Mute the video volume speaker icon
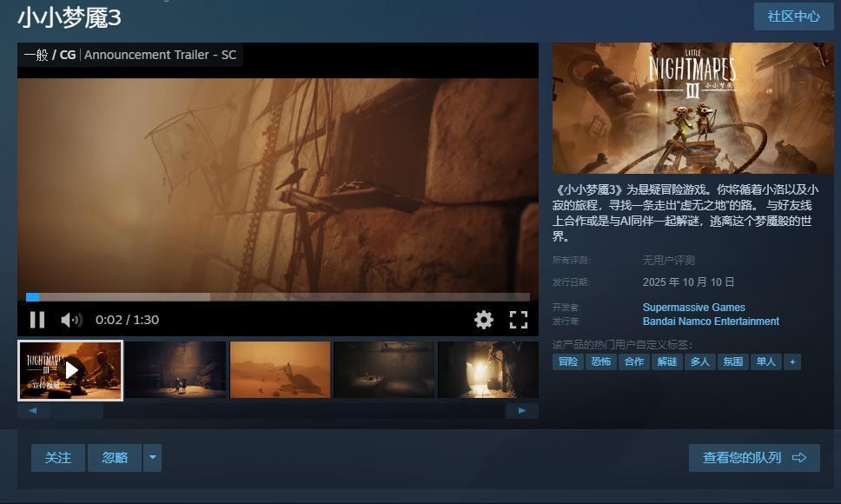This screenshot has height=504, width=841. [70, 320]
